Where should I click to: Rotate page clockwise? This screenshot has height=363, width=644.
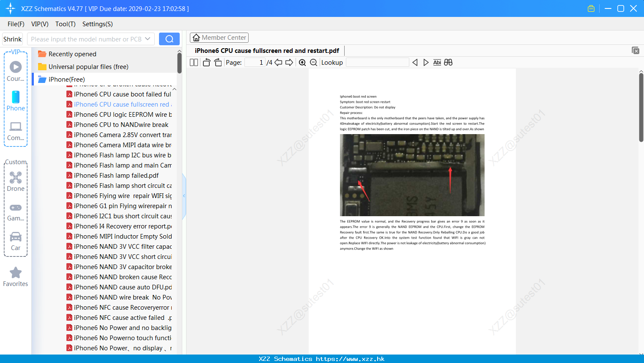pyautogui.click(x=218, y=63)
